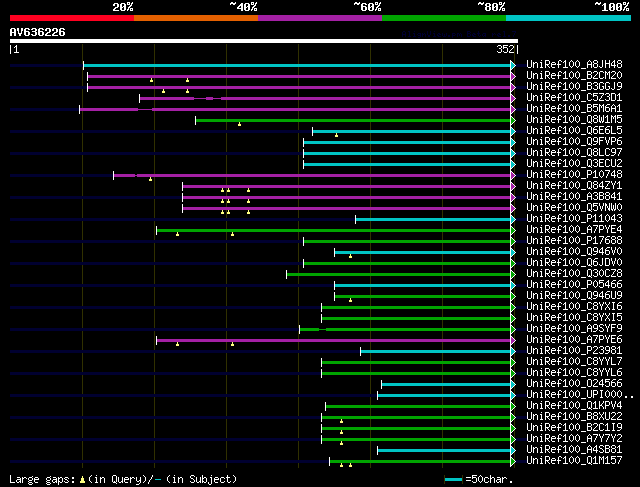Open hit UniRef100_Q9FVP6

[574, 142]
